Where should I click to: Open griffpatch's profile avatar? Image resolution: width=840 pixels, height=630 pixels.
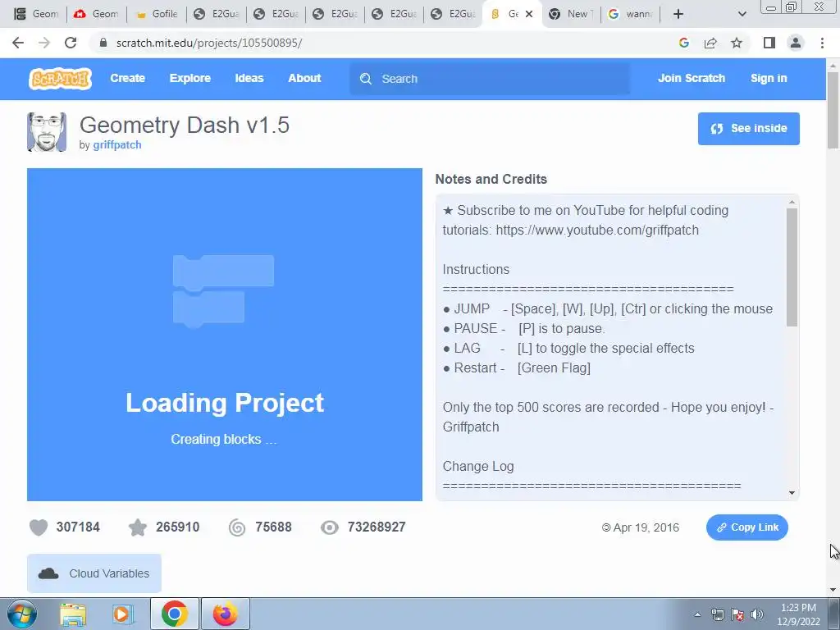point(47,132)
